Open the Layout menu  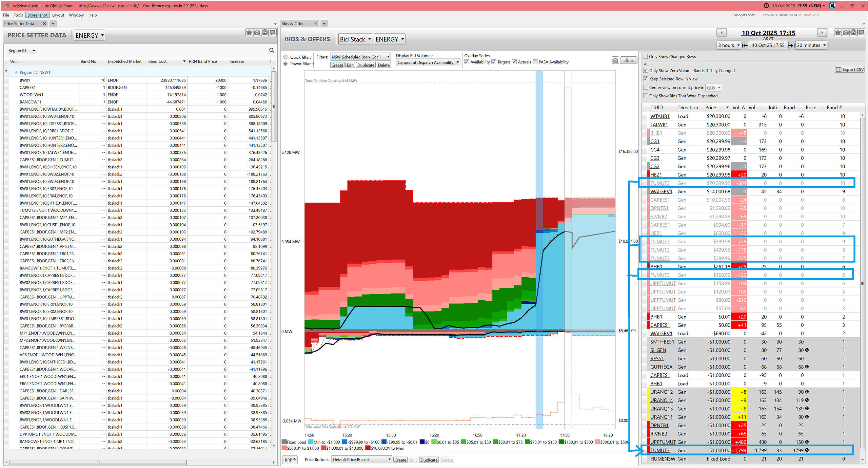tap(58, 15)
